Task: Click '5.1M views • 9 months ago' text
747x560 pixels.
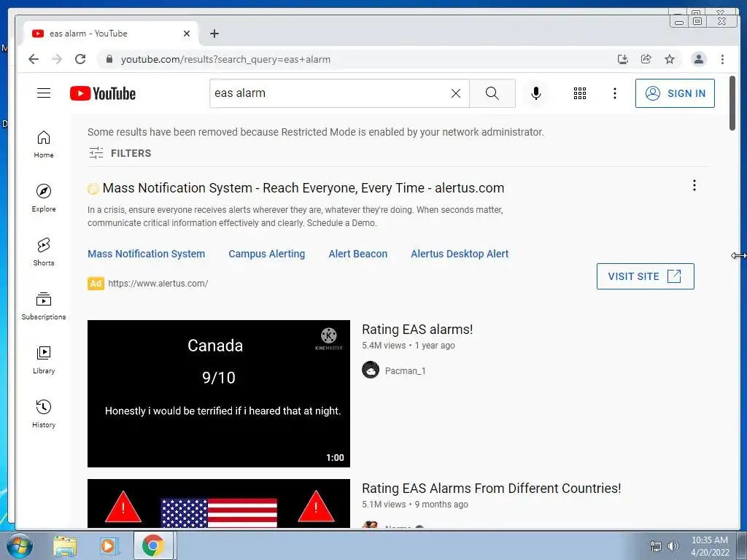Action: point(415,505)
